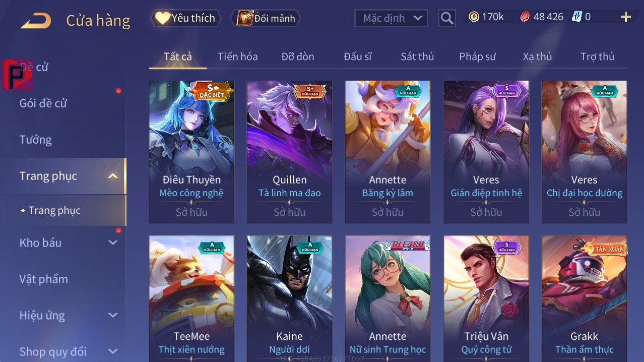Click the gold coin 170k icon
This screenshot has width=644, height=362.
[474, 17]
